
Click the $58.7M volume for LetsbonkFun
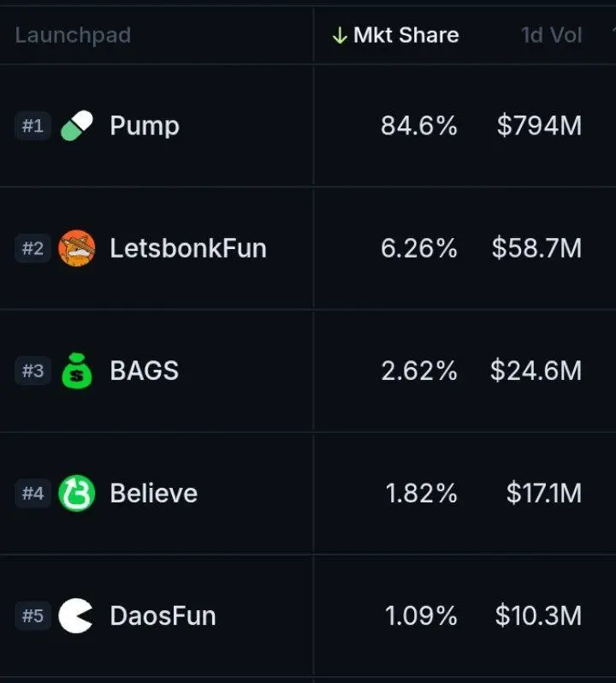(x=536, y=248)
